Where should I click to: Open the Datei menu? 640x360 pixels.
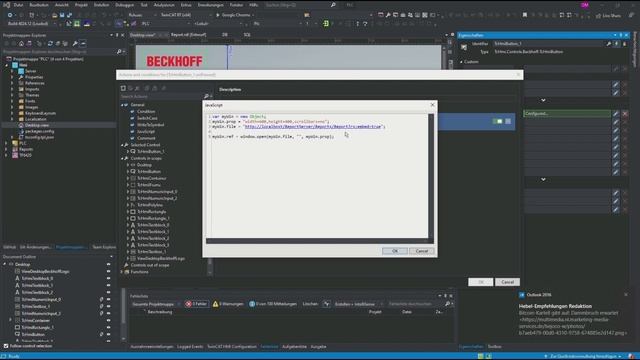(x=19, y=5)
